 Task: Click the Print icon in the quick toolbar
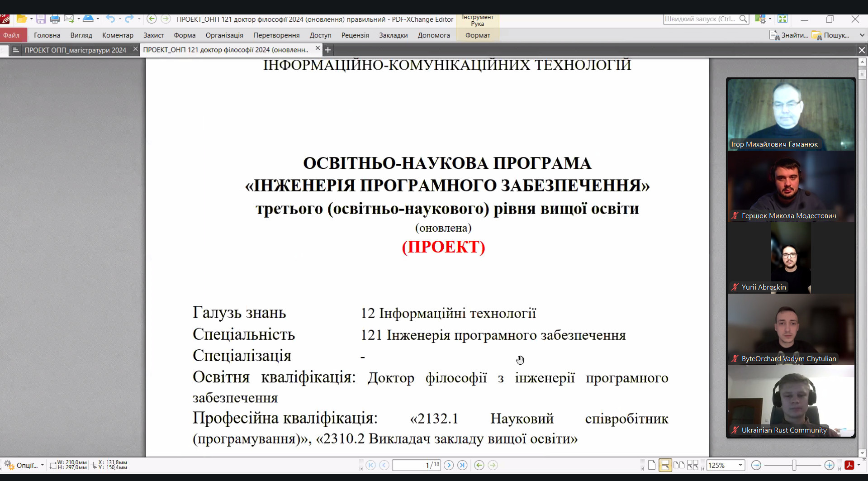[x=55, y=19]
